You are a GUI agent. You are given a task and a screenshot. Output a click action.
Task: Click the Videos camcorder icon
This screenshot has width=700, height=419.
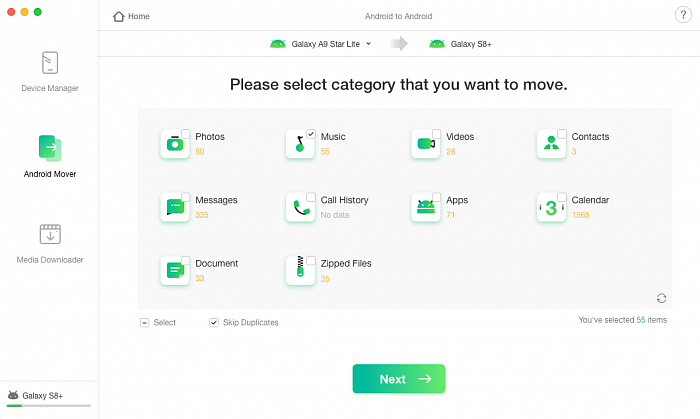(426, 144)
